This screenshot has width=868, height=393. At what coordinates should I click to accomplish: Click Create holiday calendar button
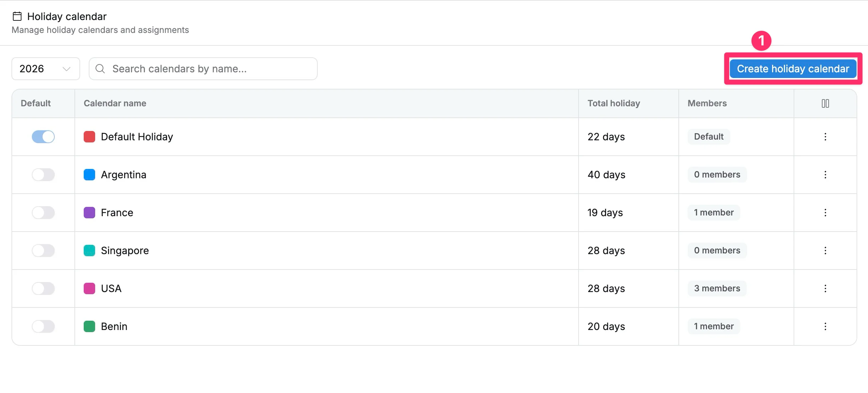click(793, 69)
